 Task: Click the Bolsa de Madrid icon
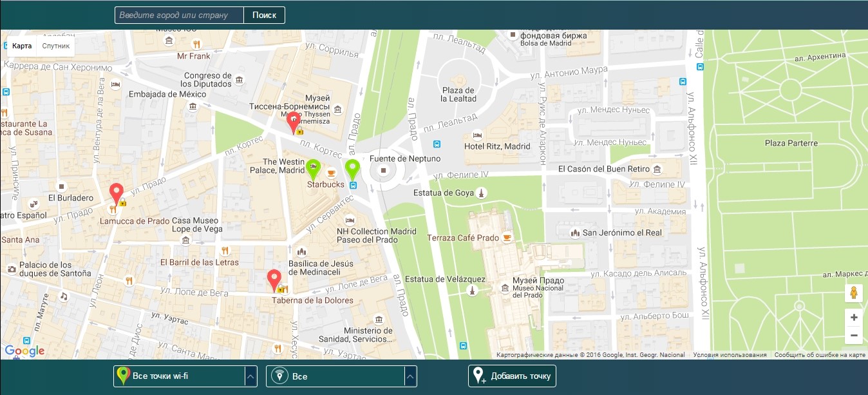513,34
